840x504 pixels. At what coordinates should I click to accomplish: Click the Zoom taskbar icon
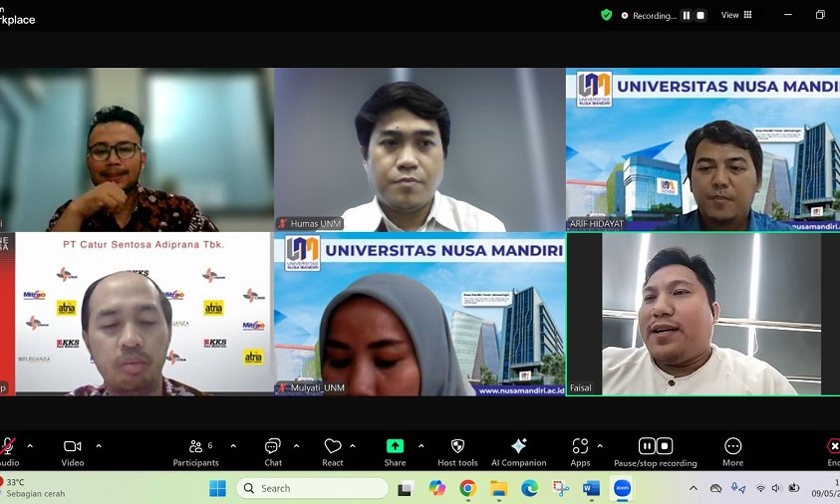tap(622, 488)
